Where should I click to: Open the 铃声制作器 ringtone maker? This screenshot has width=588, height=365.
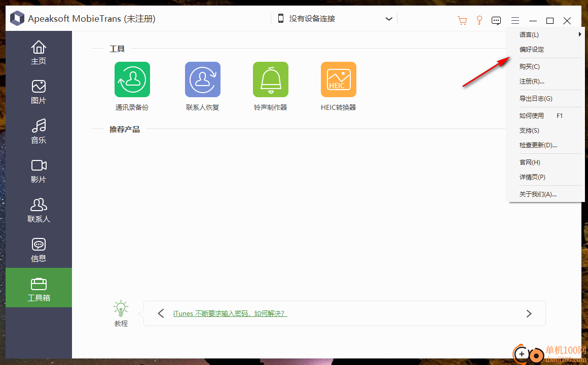pos(270,79)
